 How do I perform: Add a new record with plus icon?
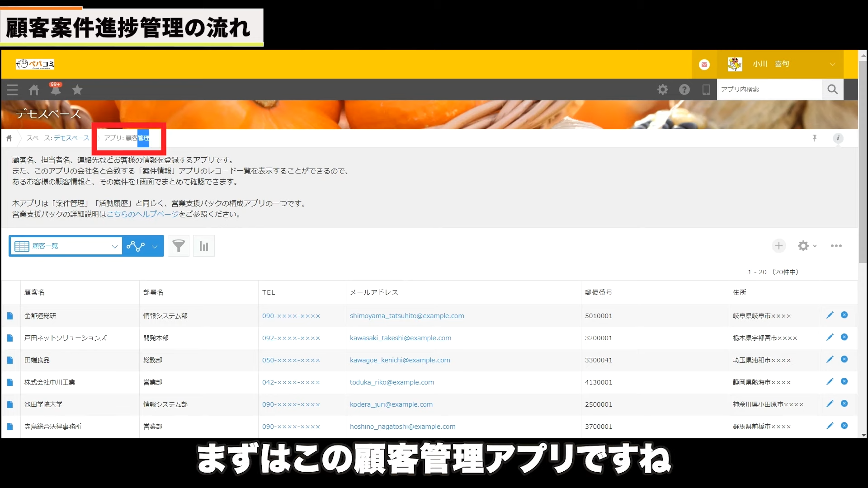[x=778, y=246]
